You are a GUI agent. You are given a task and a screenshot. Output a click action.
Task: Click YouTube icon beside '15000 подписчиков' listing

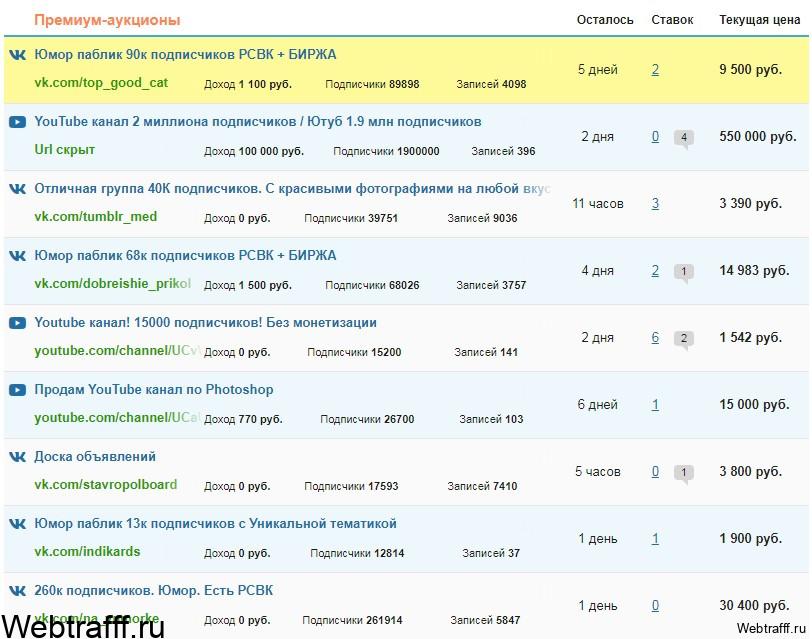tap(17, 323)
